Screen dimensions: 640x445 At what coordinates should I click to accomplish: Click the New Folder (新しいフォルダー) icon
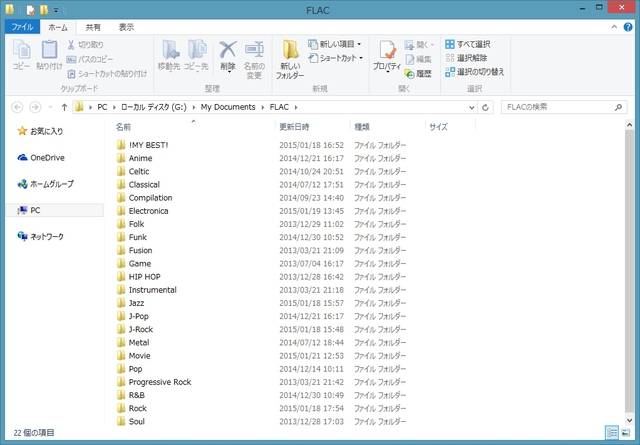click(289, 58)
